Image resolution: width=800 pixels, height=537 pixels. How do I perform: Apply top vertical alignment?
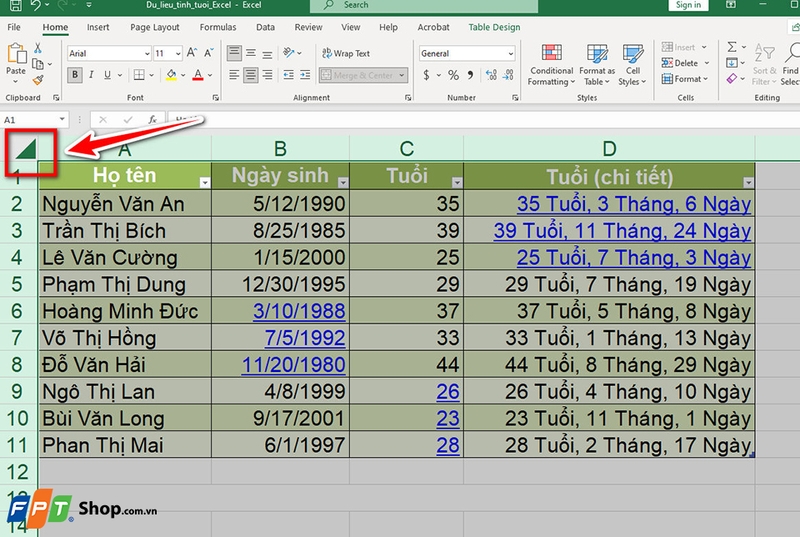click(x=234, y=53)
